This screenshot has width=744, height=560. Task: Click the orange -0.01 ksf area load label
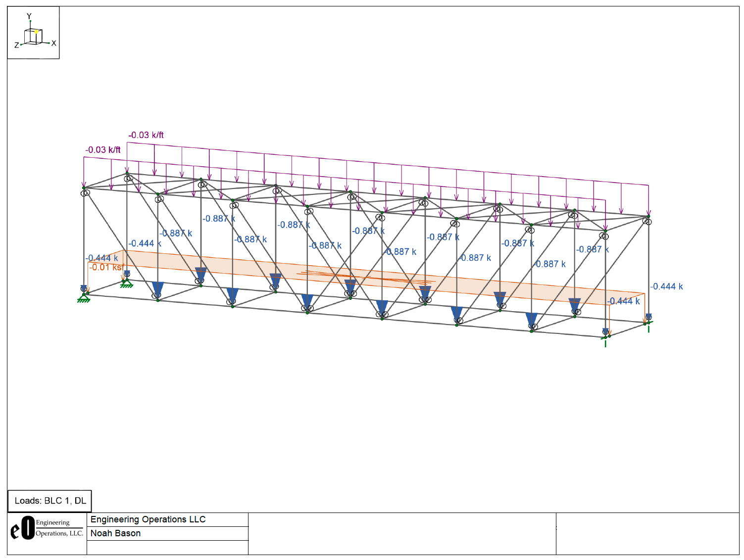pyautogui.click(x=106, y=267)
